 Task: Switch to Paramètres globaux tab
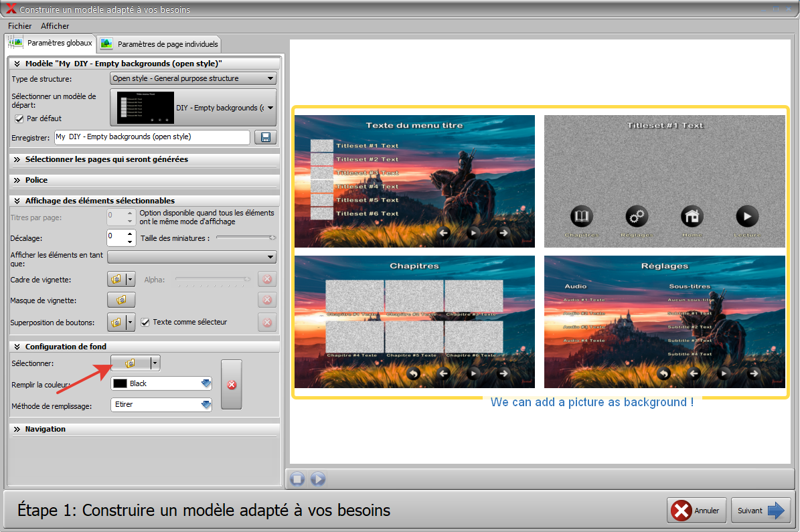click(50, 43)
